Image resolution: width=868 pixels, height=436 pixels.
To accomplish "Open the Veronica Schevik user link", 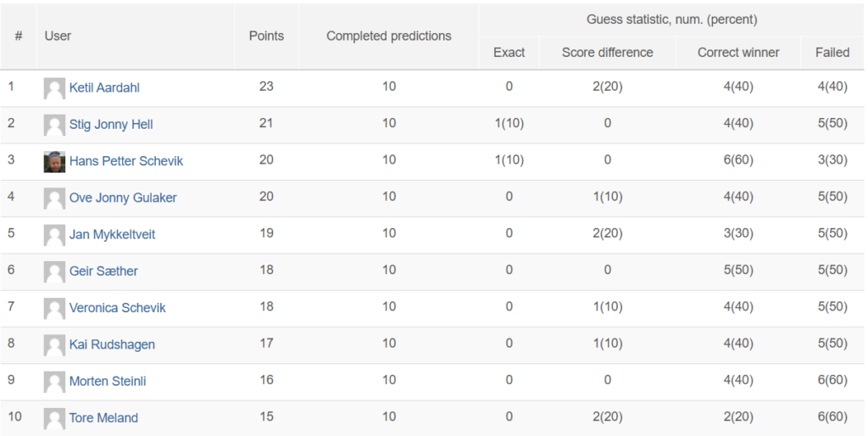I will tap(117, 307).
